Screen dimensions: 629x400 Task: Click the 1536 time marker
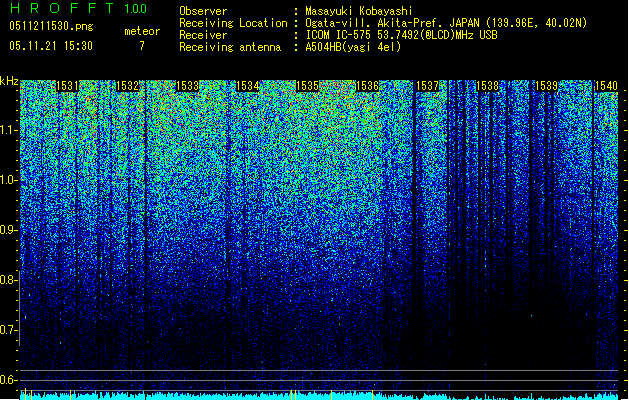367,86
